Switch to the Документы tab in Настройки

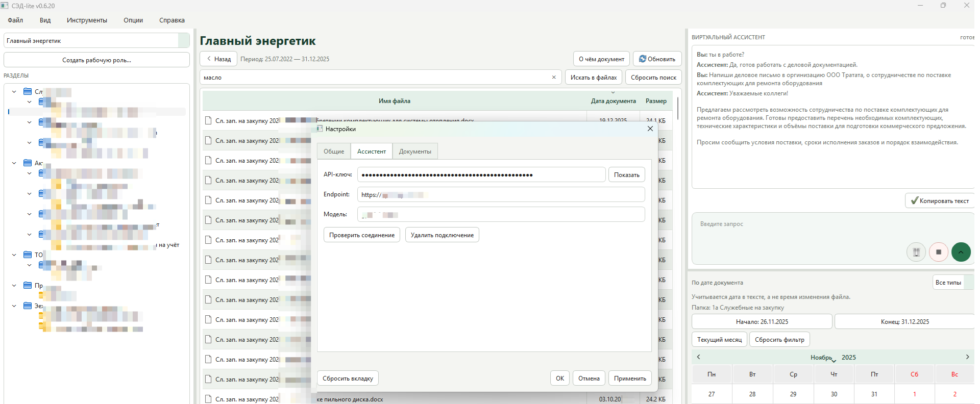tap(415, 151)
